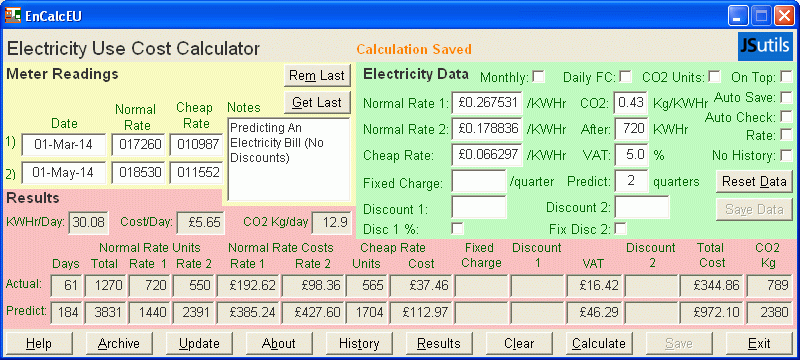Click the Discount 2 input field
This screenshot has width=800, height=360.
point(642,208)
